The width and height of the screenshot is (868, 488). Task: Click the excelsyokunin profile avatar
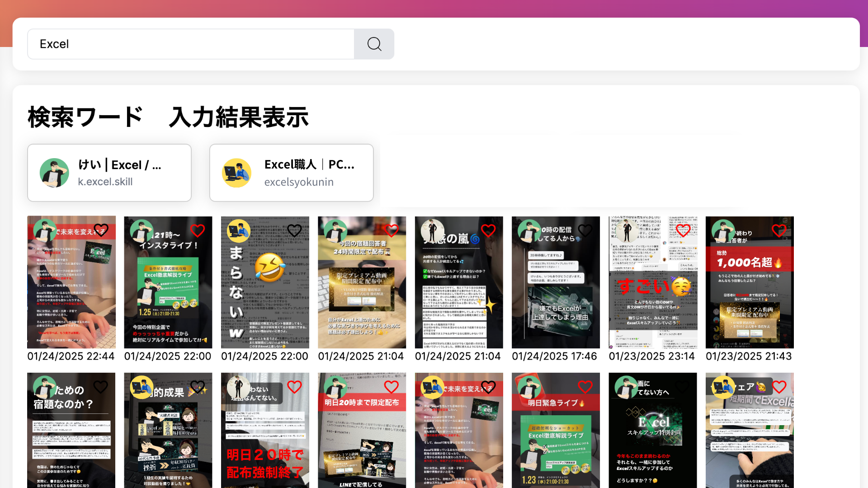click(x=236, y=173)
